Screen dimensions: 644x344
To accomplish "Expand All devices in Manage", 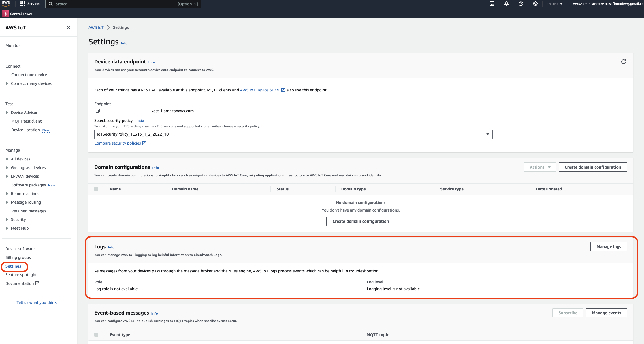I will pos(7,159).
